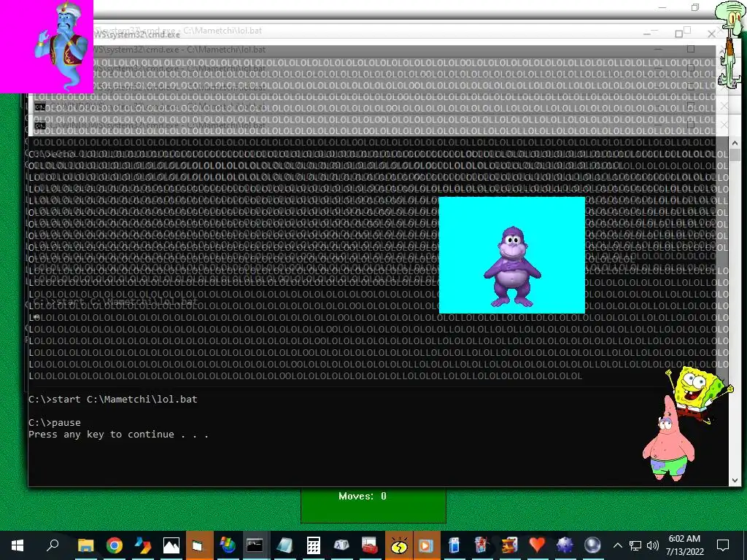The image size is (747, 560).
Task: Open the Spider Solitaire taskbar icon
Action: (x=481, y=545)
